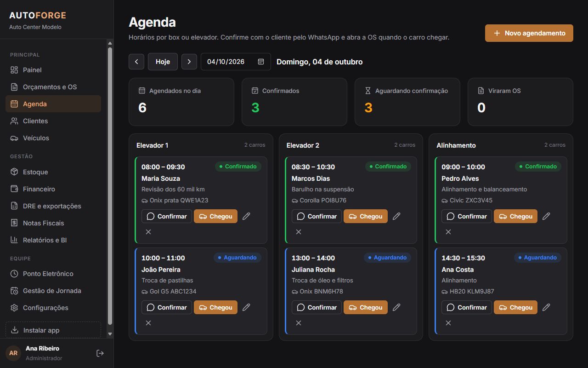Jump to today with Hoje button
Viewport: 588px width, 368px height.
[x=163, y=62]
